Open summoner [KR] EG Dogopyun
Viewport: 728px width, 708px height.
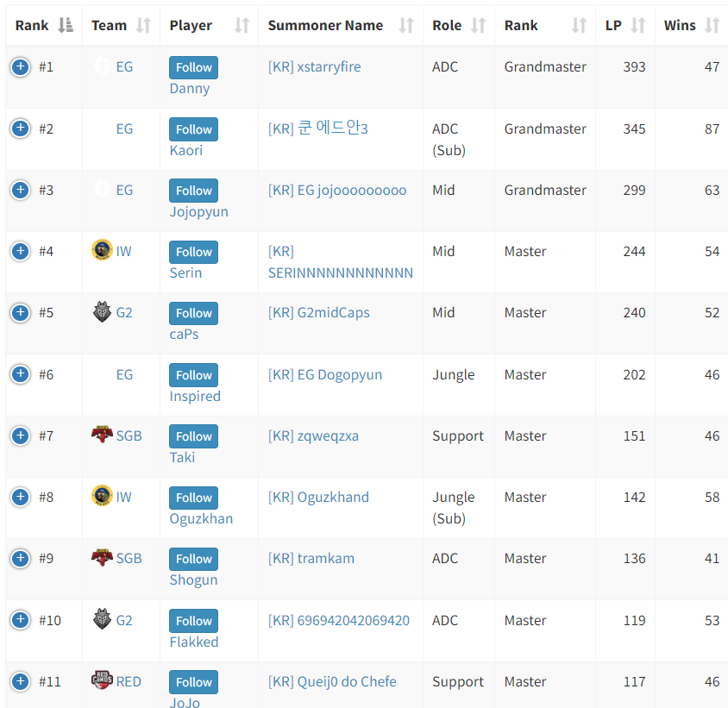coord(325,374)
